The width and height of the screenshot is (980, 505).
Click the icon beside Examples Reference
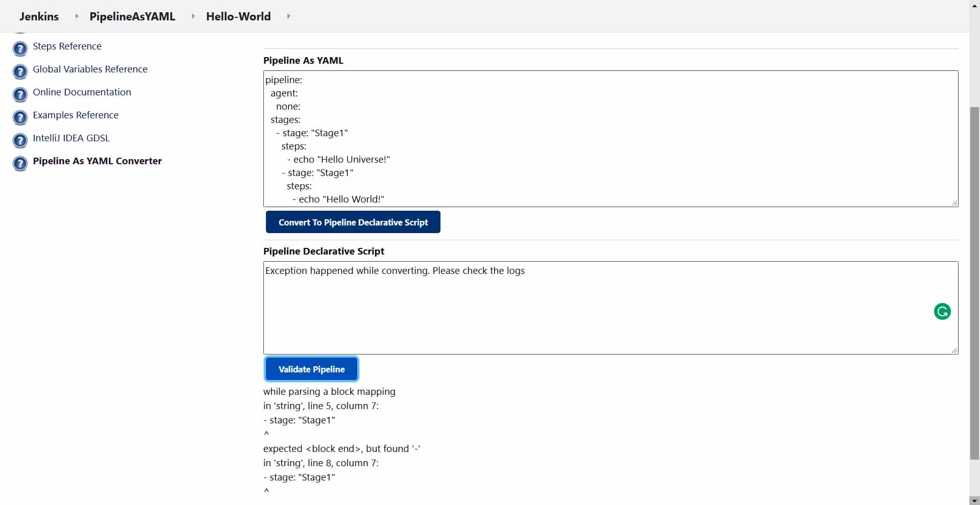coord(20,118)
